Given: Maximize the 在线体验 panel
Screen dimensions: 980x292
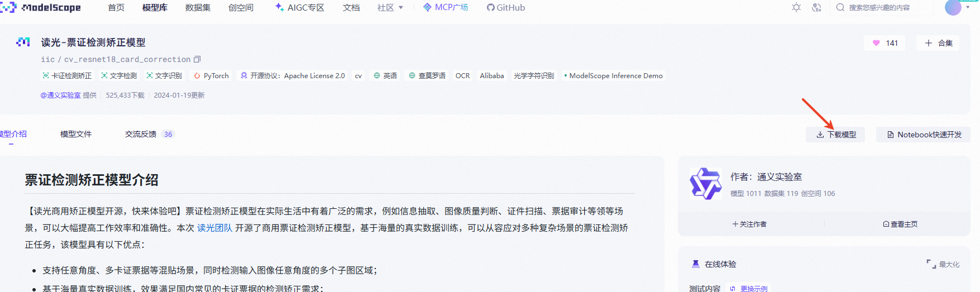Looking at the screenshot, I should (x=943, y=264).
